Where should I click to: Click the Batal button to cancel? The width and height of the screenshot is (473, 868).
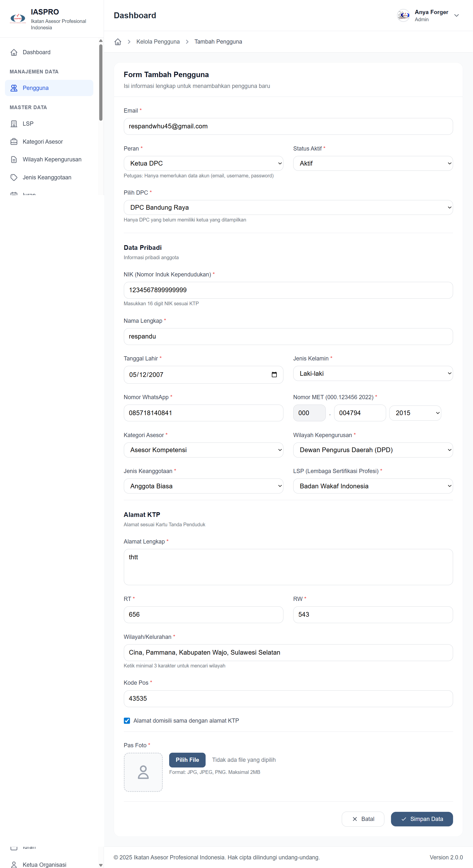pyautogui.click(x=363, y=819)
